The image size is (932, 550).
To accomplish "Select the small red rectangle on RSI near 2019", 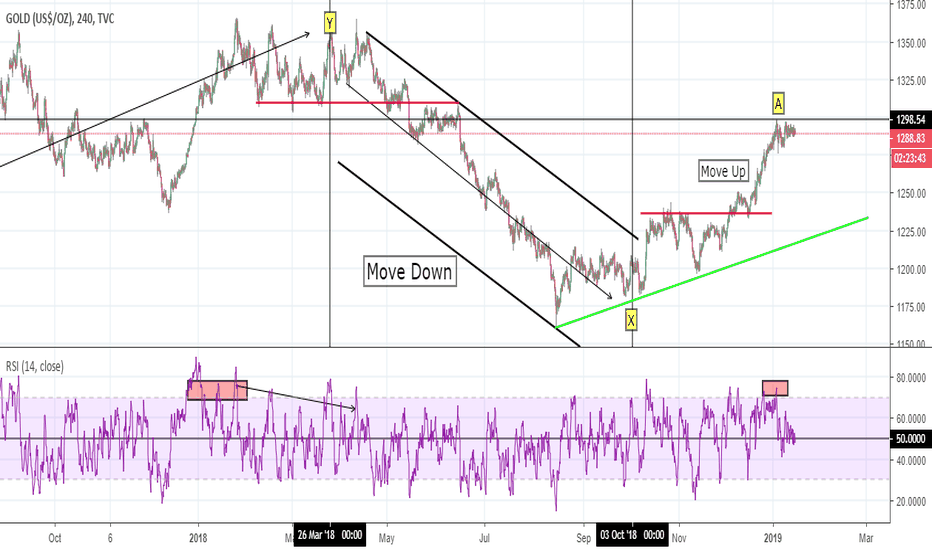I will (775, 388).
